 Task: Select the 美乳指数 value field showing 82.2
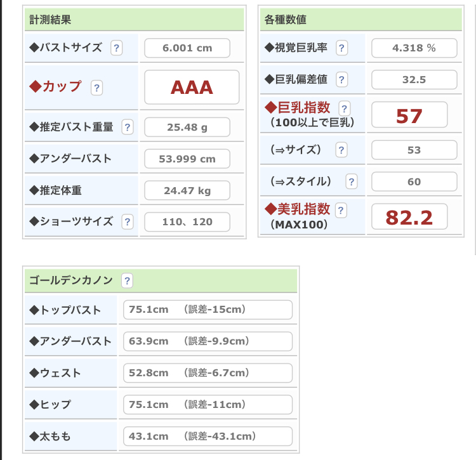(409, 216)
